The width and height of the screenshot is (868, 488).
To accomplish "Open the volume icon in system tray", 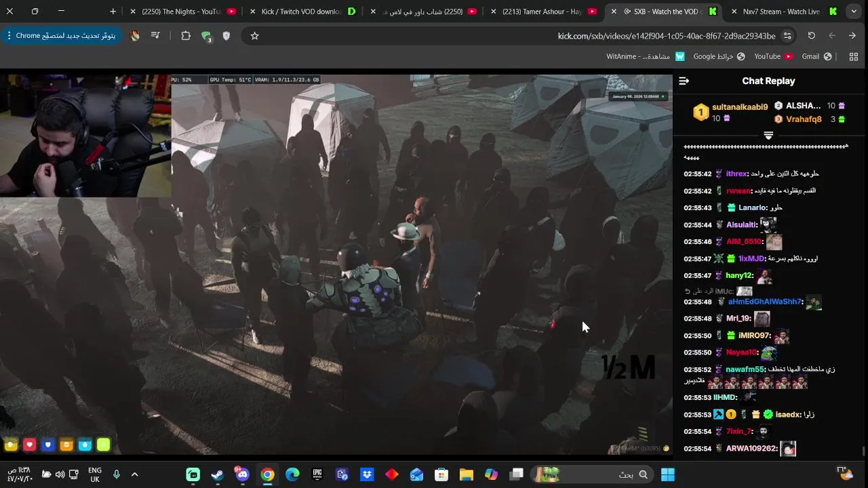I will click(x=60, y=474).
